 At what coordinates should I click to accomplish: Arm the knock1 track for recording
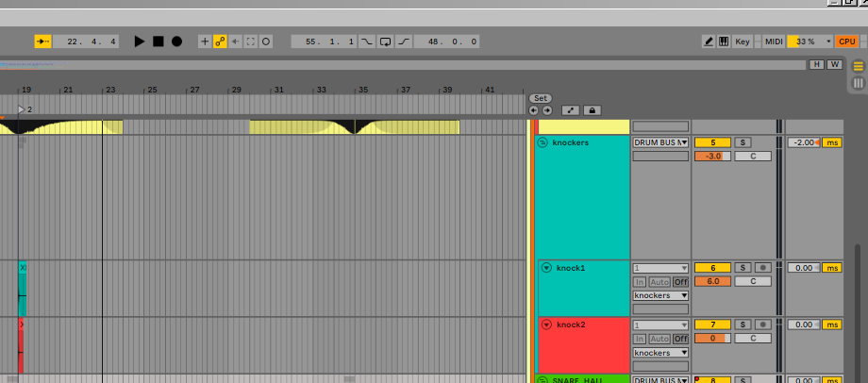[x=761, y=268]
